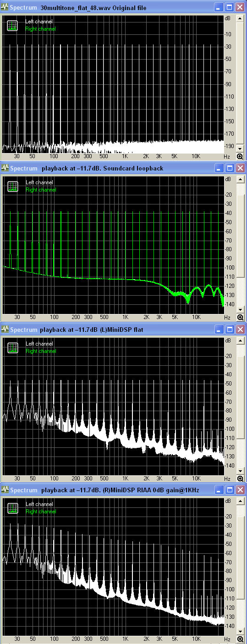This screenshot has width=247, height=644.
Task: Click the Right channel legend in the (L)MiniDSP flat spectrum
Action: click(x=41, y=351)
